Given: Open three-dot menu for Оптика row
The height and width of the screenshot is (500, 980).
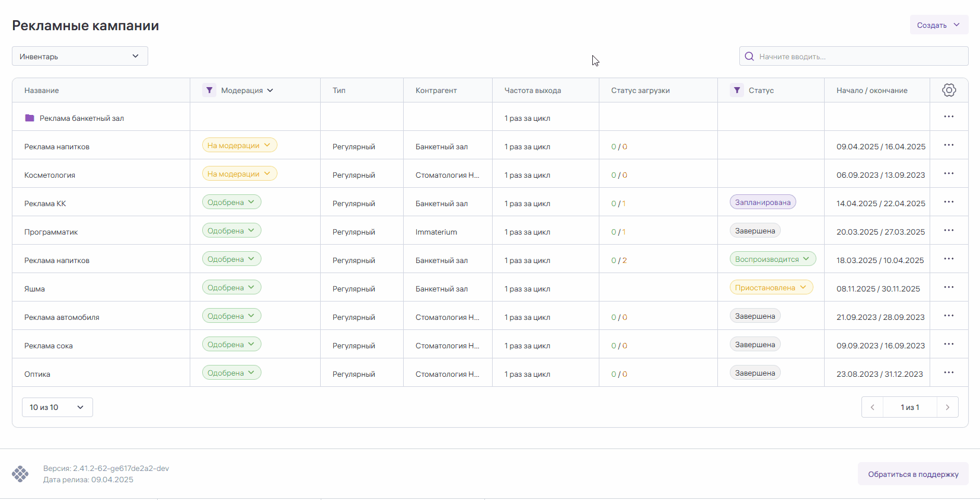Looking at the screenshot, I should point(949,373).
